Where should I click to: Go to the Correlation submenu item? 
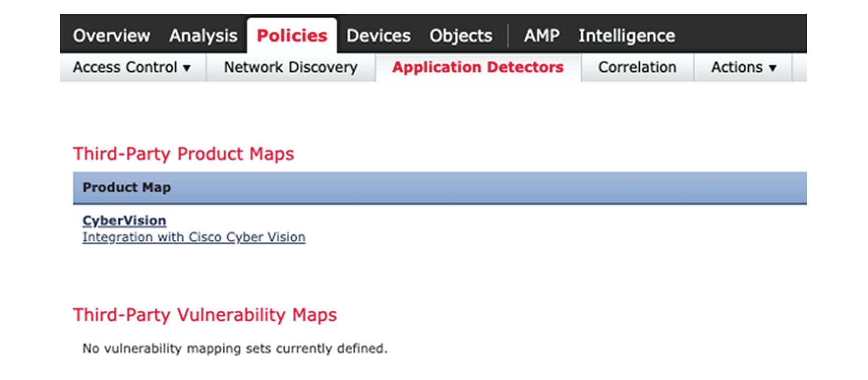(x=637, y=67)
